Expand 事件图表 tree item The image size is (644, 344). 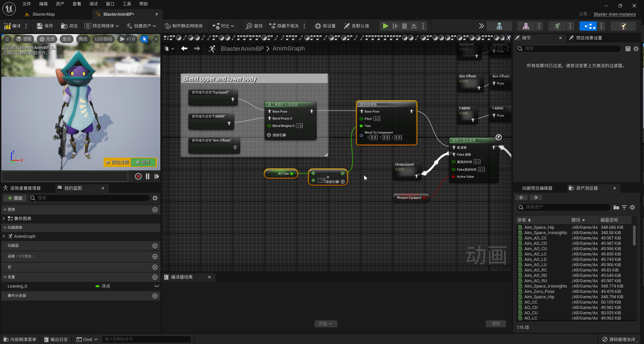click(x=4, y=218)
